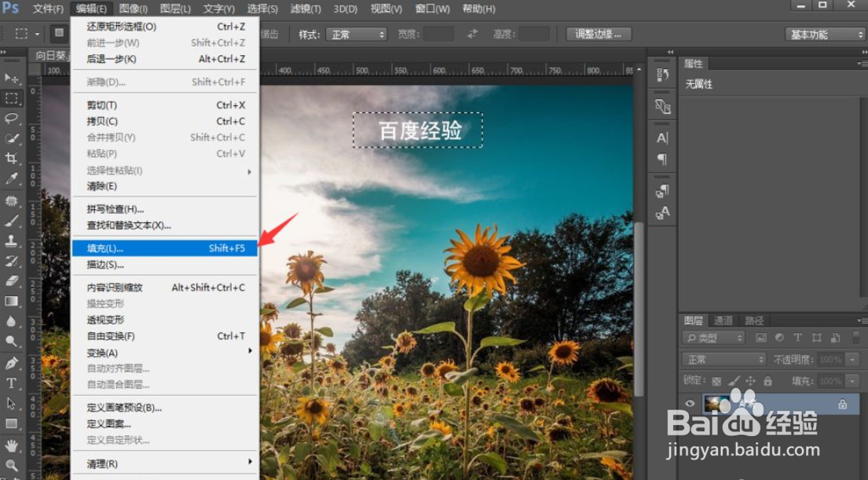The width and height of the screenshot is (868, 480).
Task: Open the 基本功能 workspace dropdown
Action: tap(825, 35)
